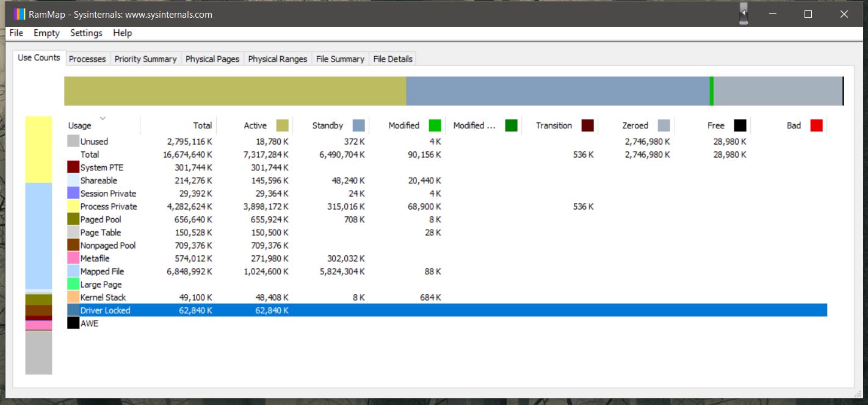The height and width of the screenshot is (405, 868).
Task: Select the Driver Locked row label
Action: click(105, 310)
